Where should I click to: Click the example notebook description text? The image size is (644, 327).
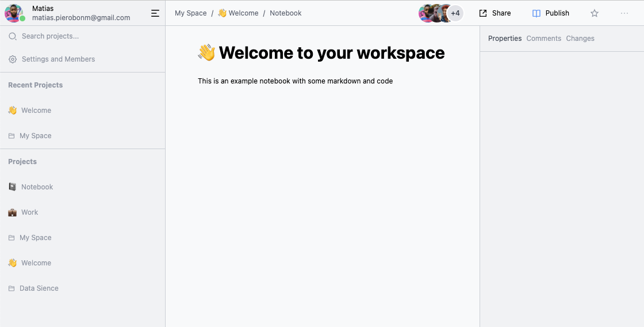(296, 81)
